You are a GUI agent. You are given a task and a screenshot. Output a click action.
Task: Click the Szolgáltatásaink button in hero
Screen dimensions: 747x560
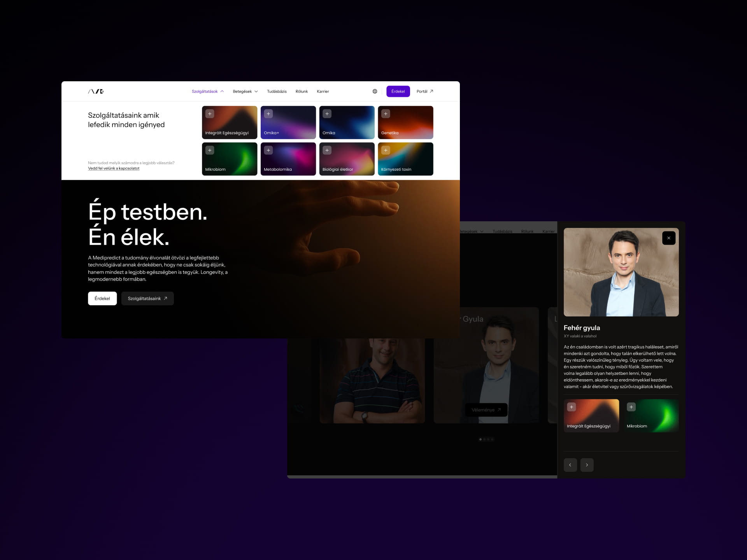pos(147,299)
